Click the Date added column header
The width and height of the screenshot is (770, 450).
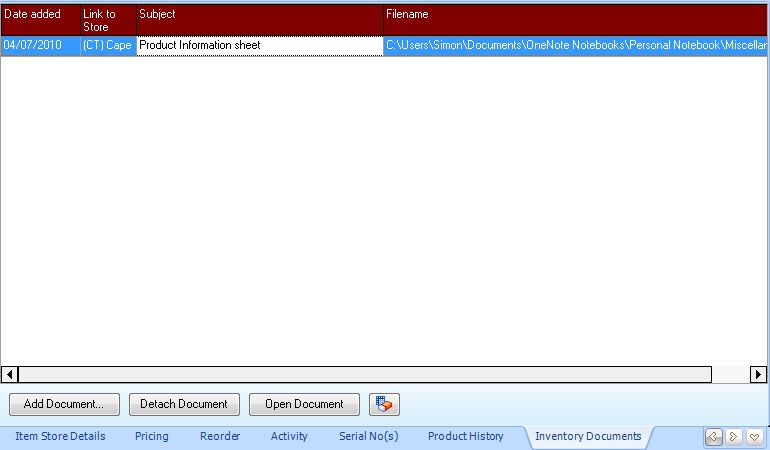coord(40,20)
